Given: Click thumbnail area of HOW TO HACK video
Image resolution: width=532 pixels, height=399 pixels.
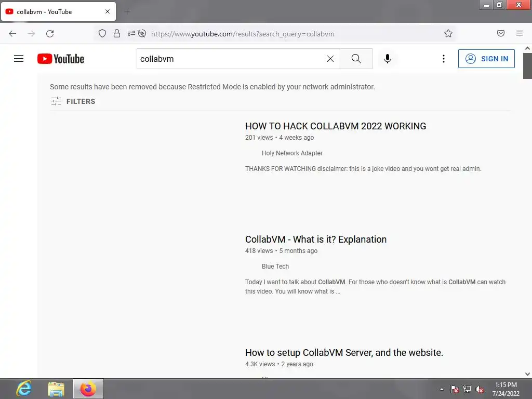Looking at the screenshot, I should [x=143, y=170].
